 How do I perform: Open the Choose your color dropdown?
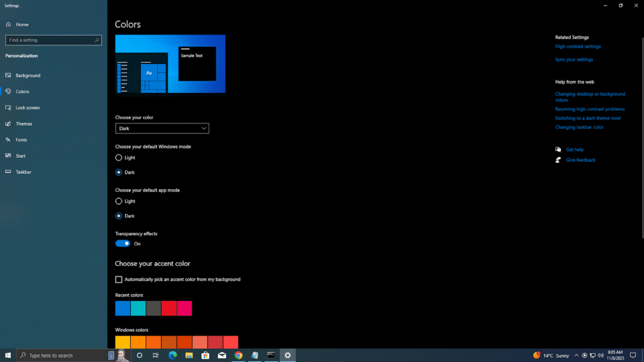pyautogui.click(x=162, y=128)
